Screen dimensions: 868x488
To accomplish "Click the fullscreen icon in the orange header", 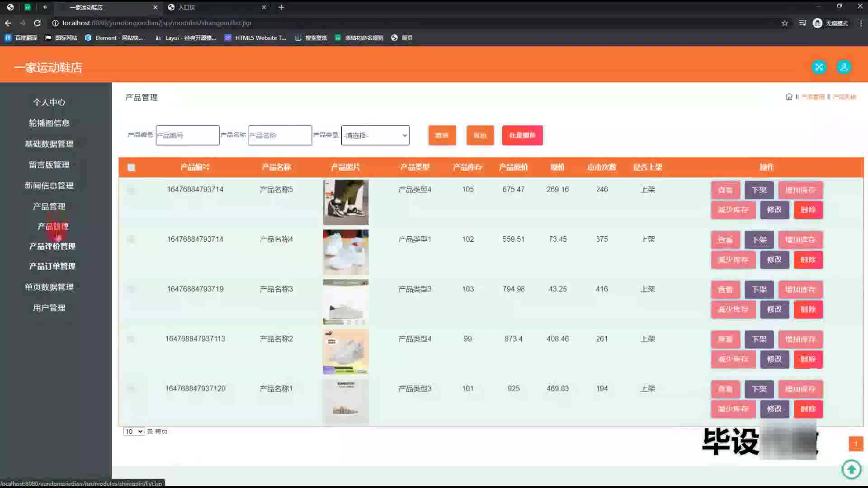I will 819,67.
